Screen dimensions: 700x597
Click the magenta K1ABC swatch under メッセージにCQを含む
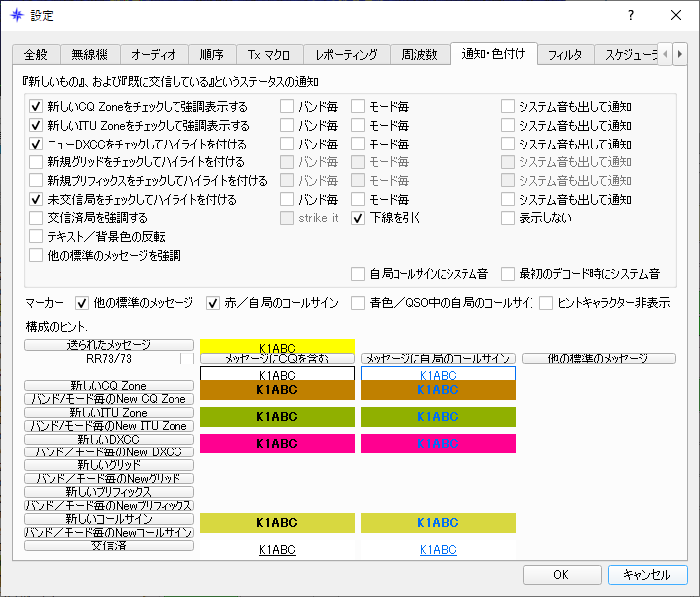pos(277,443)
